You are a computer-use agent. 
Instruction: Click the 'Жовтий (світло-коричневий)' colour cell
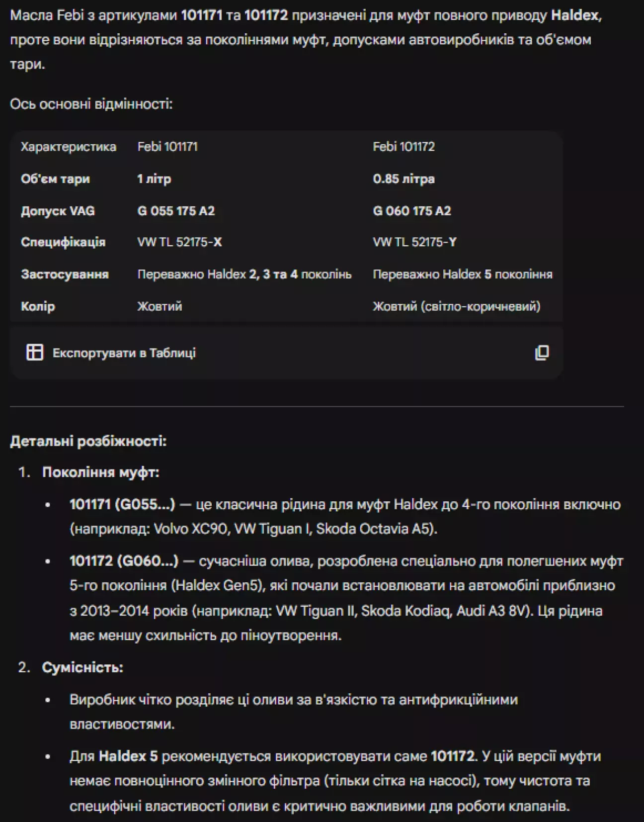tap(456, 306)
